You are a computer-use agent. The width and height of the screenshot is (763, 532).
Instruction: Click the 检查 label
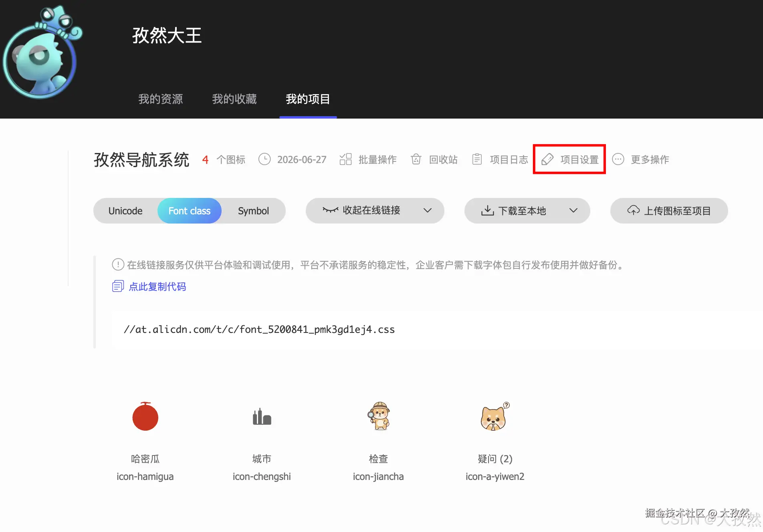[378, 459]
